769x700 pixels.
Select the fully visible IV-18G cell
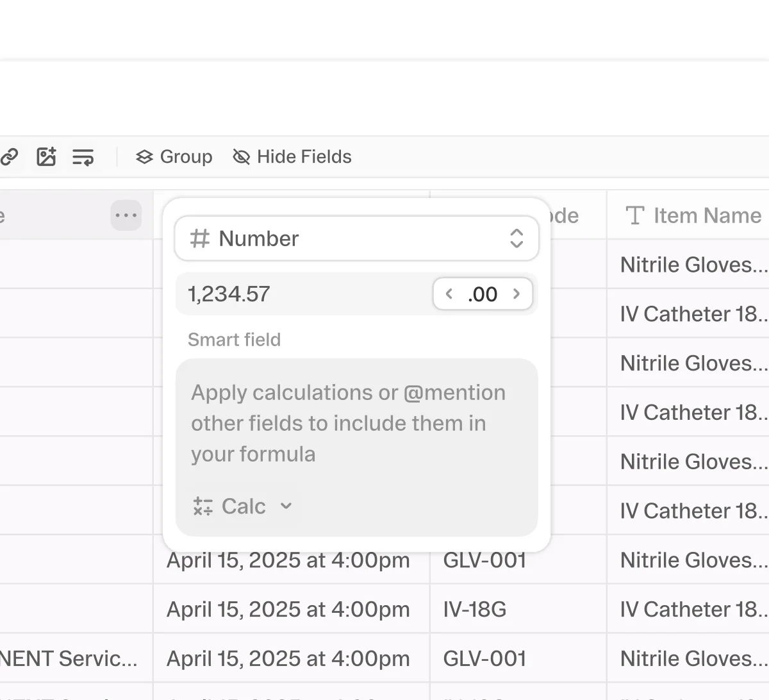[x=475, y=609]
